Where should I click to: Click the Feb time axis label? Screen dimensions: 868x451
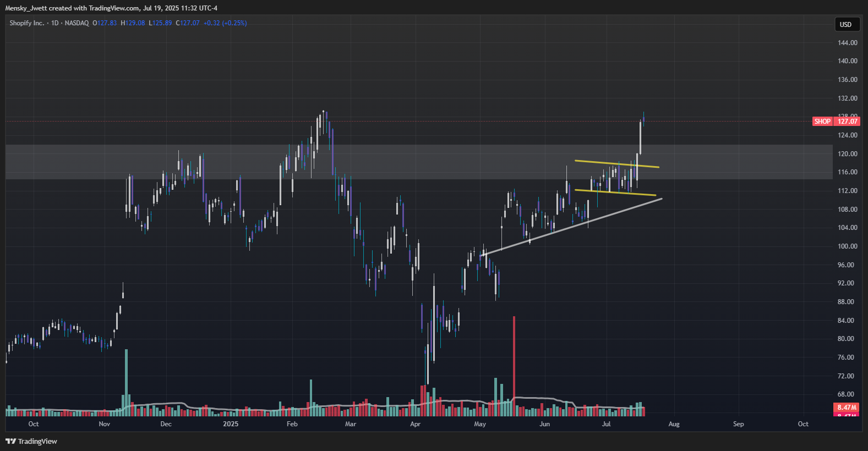(x=292, y=424)
